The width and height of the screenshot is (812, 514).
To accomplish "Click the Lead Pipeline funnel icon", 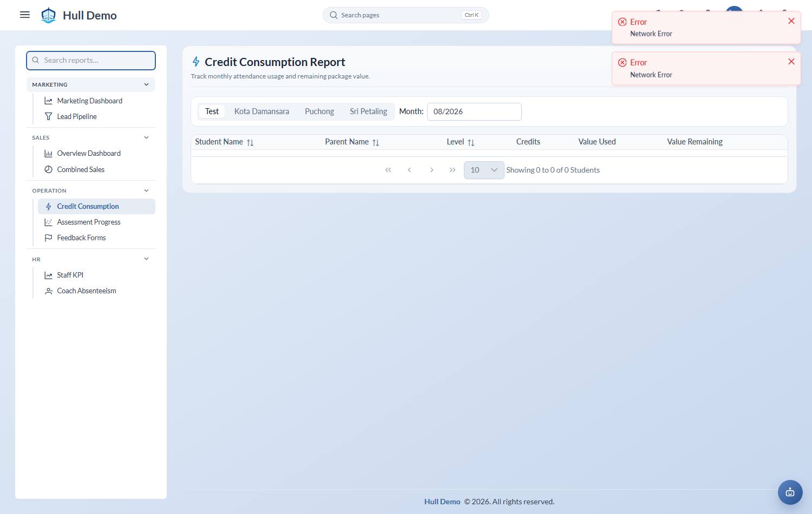I will pyautogui.click(x=48, y=116).
